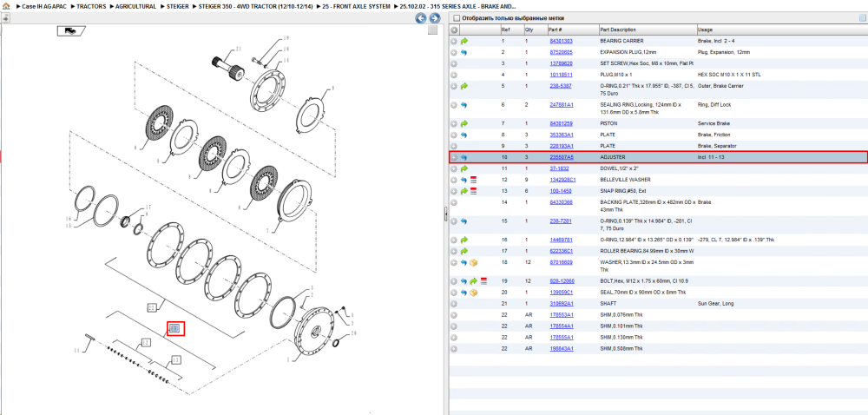Click callout 12 box in the diagram
This screenshot has width=868, height=415.
pyautogui.click(x=146, y=343)
